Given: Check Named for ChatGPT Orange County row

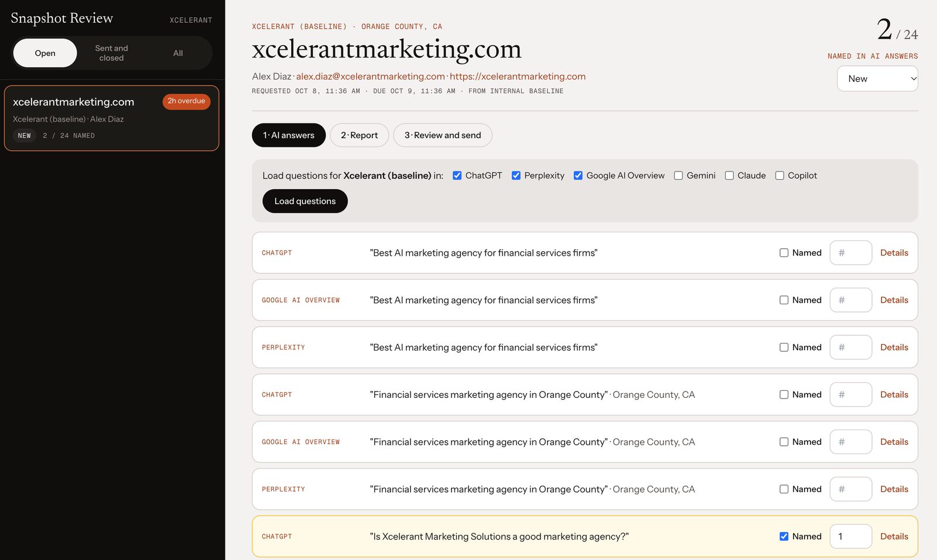Looking at the screenshot, I should point(784,395).
